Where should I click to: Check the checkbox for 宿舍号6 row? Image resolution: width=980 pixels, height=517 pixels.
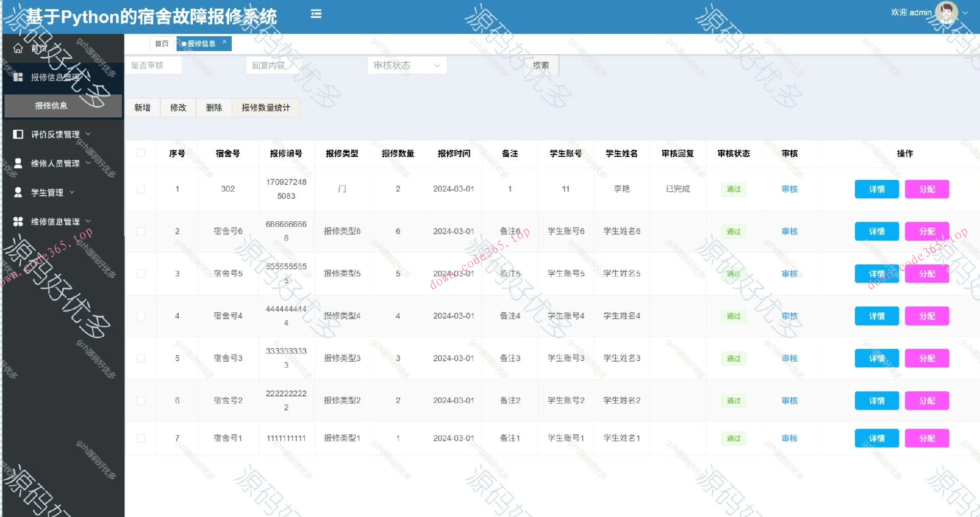(141, 231)
